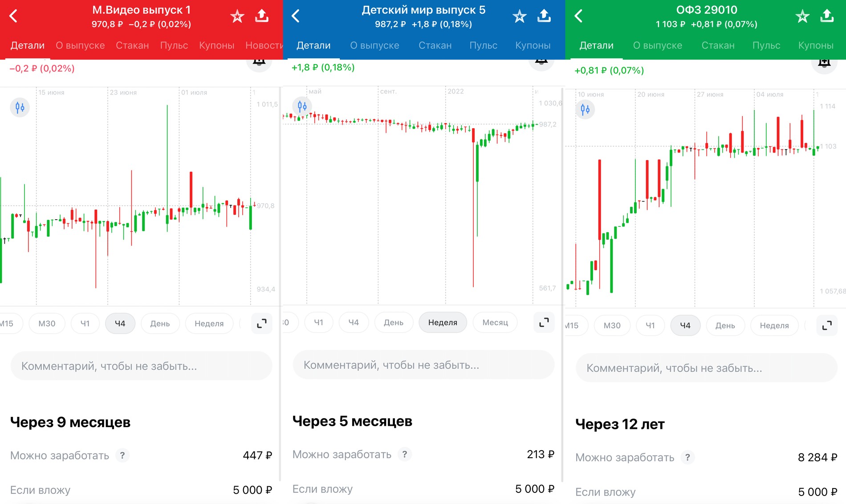This screenshot has height=504, width=846.
Task: Add М.Видео выпуск 1 to favorites
Action: (237, 16)
